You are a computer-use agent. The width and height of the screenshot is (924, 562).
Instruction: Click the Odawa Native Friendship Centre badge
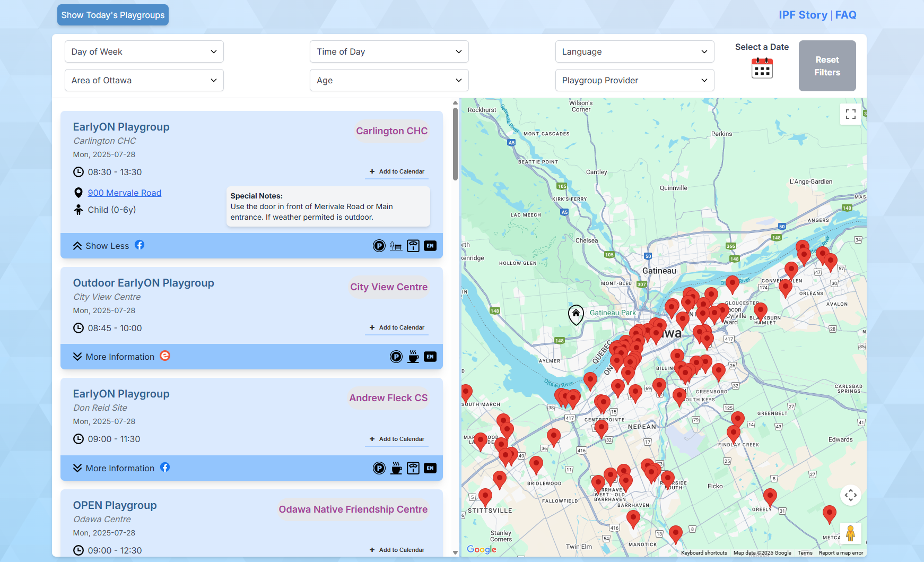pos(353,509)
